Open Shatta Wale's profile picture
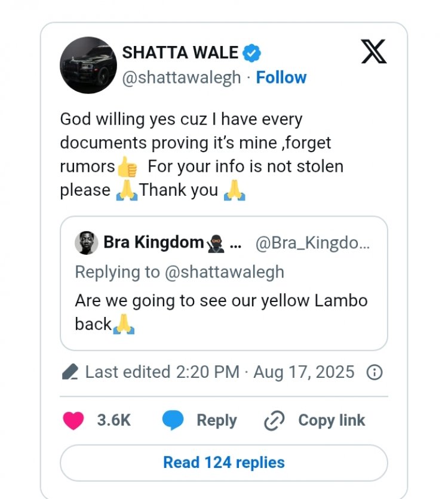448x499 pixels. click(x=88, y=65)
